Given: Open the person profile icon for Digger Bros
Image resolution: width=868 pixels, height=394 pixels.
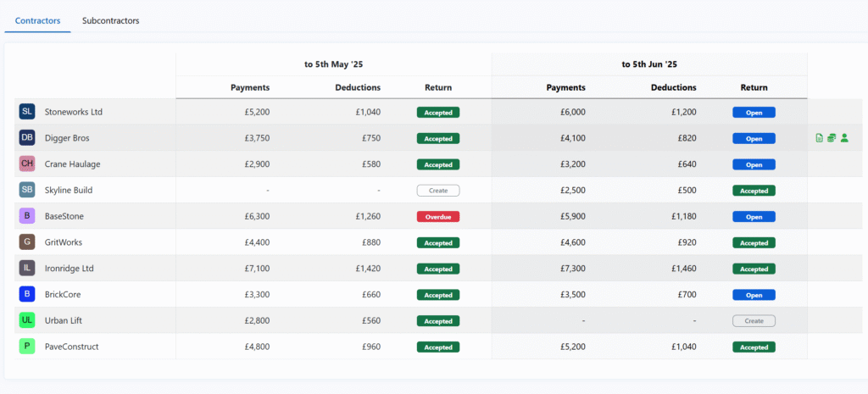Looking at the screenshot, I should coord(844,138).
